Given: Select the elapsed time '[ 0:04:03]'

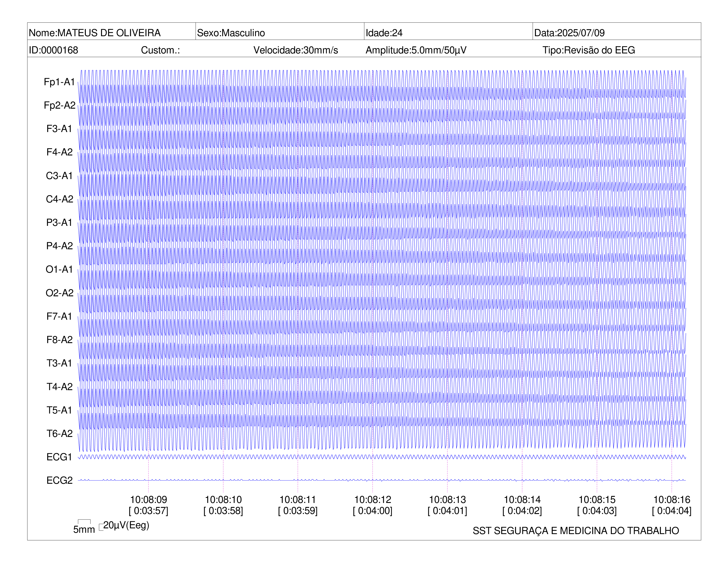Looking at the screenshot, I should pos(597,511).
